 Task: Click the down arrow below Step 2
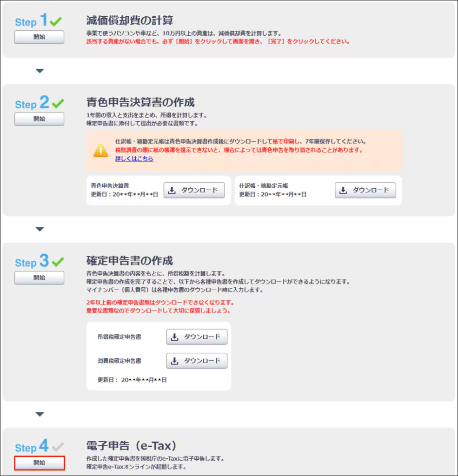click(x=40, y=229)
